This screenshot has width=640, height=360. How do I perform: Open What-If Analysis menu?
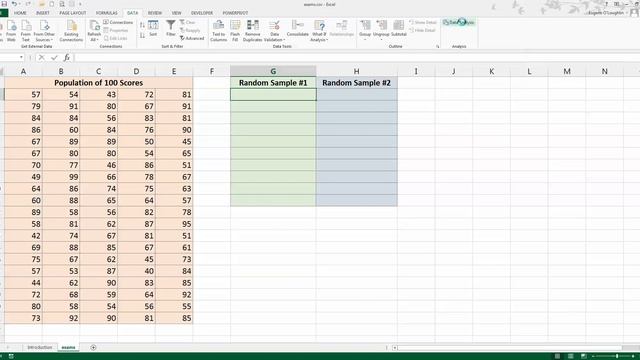[319, 31]
